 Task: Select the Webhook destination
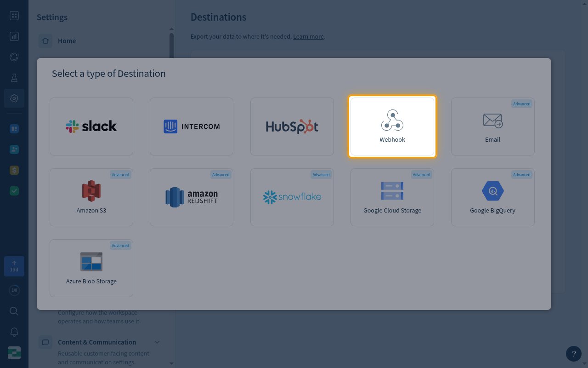click(392, 126)
